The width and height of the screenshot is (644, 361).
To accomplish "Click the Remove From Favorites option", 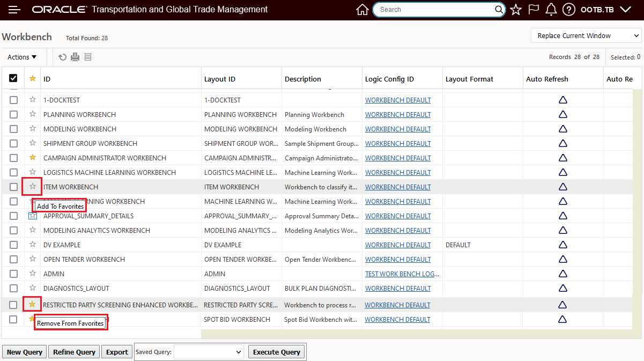I will point(71,323).
